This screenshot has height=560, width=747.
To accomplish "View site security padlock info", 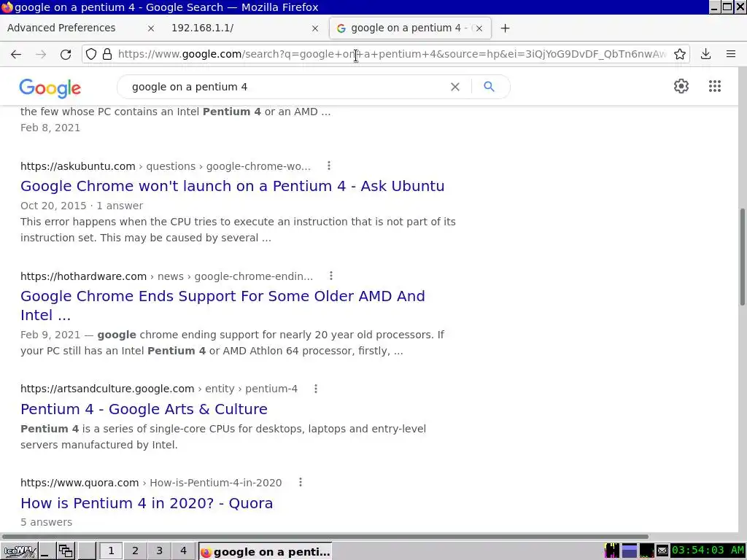I will [108, 54].
